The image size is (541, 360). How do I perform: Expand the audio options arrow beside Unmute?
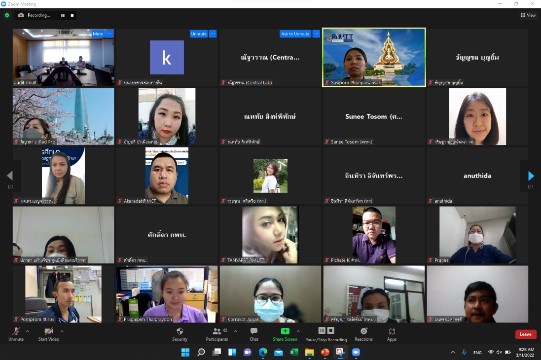pos(28,331)
